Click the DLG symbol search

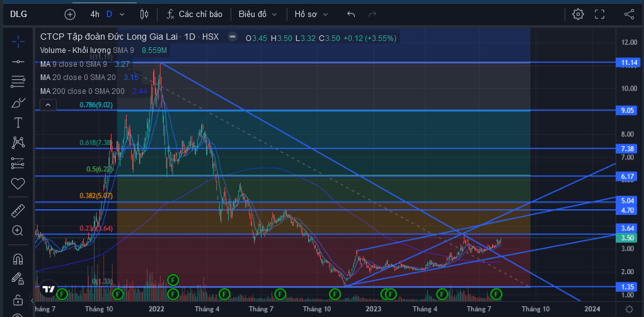[x=18, y=14]
